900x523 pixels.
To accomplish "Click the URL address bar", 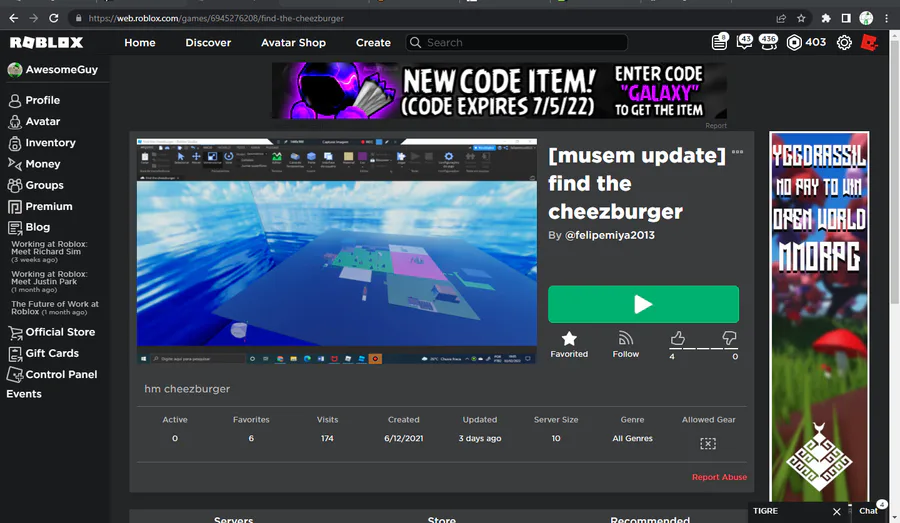I will point(425,18).
